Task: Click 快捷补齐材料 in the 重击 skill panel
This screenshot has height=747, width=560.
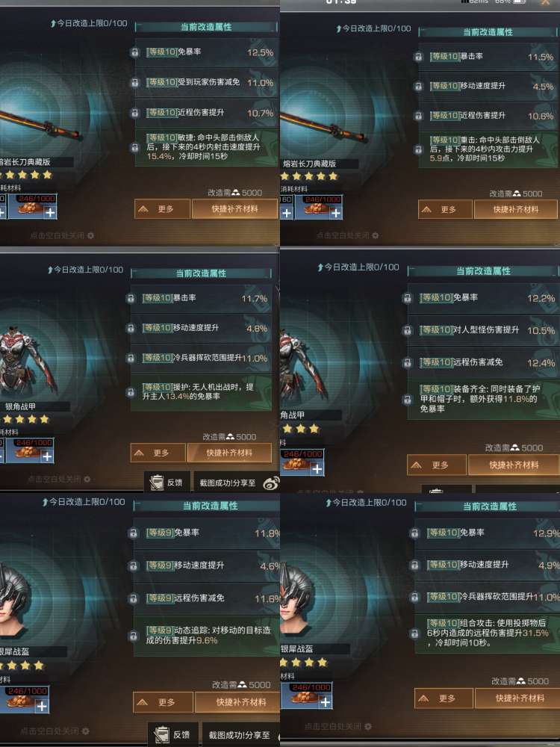Action: (x=516, y=209)
